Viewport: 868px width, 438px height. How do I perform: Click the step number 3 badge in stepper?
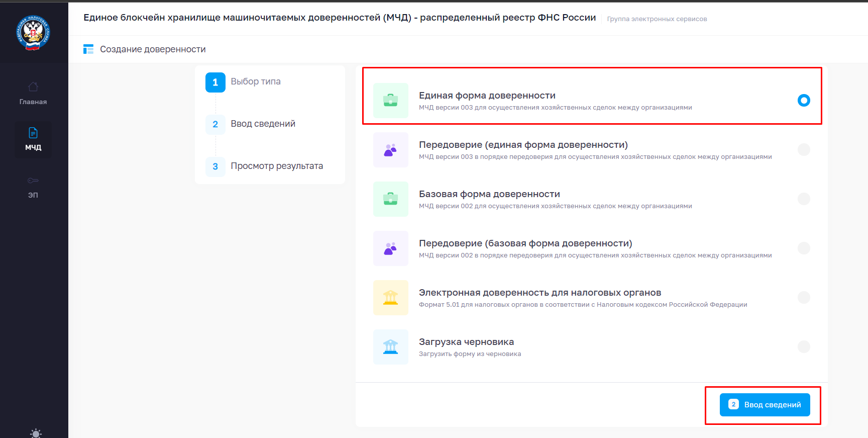pos(215,166)
